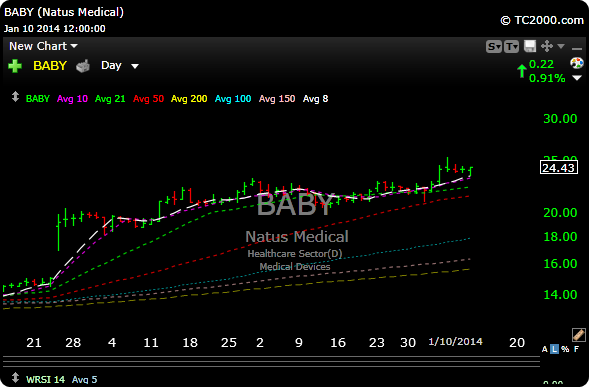589x387 pixels.
Task: Click the 24.43 current price box
Action: click(559, 167)
